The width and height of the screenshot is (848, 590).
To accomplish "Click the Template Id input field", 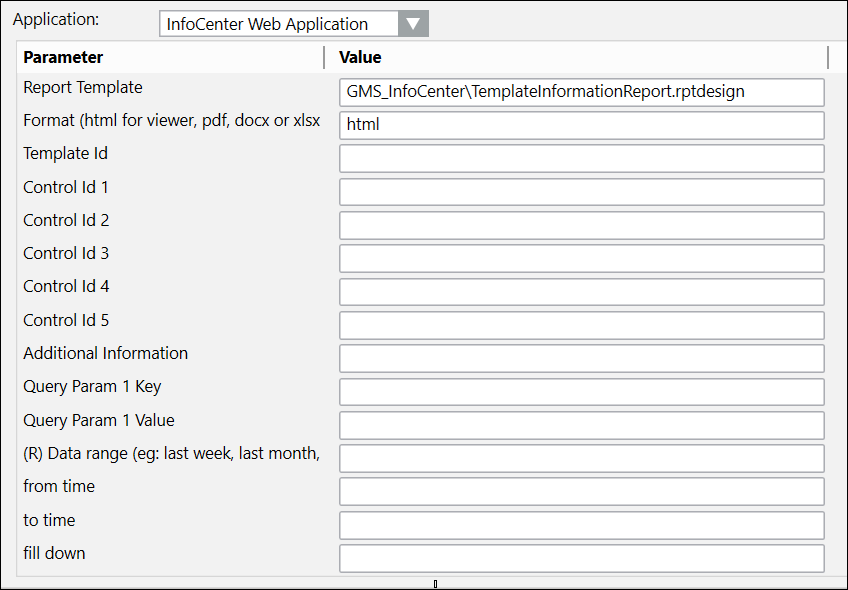I will coord(581,158).
